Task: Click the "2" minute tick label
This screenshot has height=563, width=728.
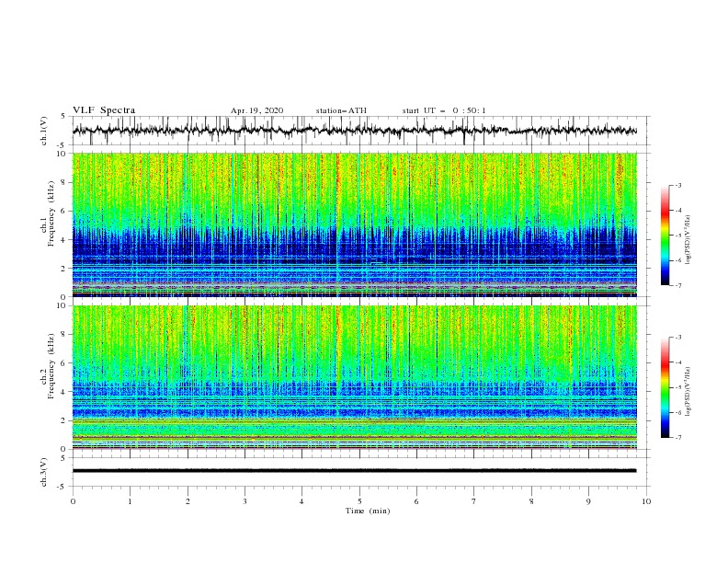Action: 188,501
